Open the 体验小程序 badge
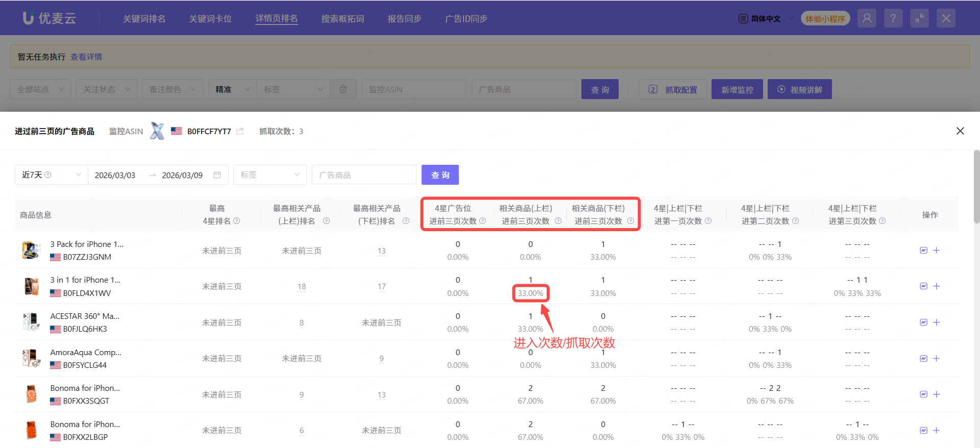The image size is (980, 448). [825, 18]
